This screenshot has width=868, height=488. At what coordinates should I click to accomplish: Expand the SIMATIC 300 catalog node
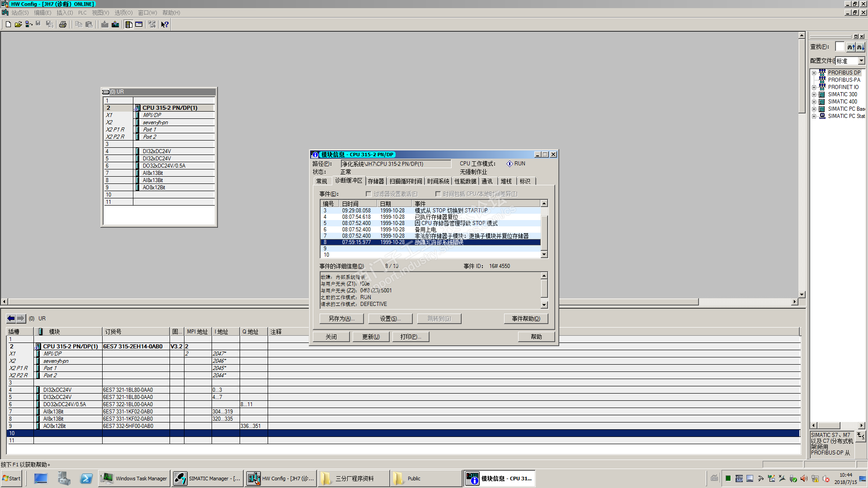coord(814,94)
